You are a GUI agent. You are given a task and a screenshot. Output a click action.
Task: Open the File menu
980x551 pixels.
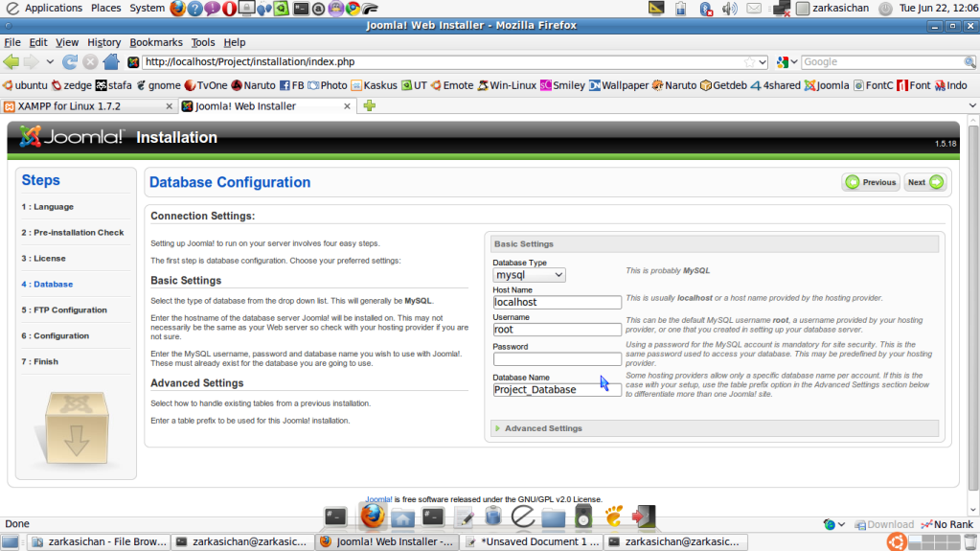(12, 42)
